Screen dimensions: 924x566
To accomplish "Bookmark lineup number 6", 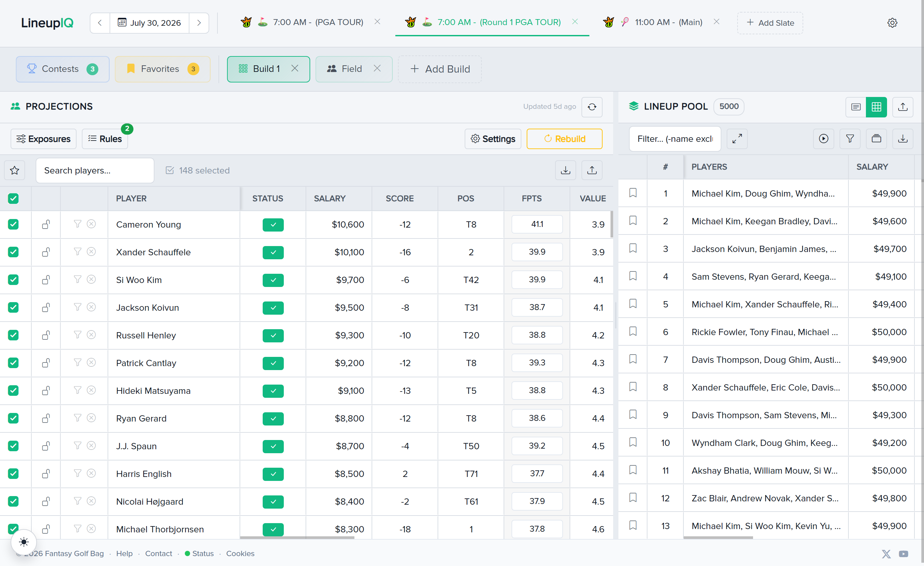I will pyautogui.click(x=633, y=331).
